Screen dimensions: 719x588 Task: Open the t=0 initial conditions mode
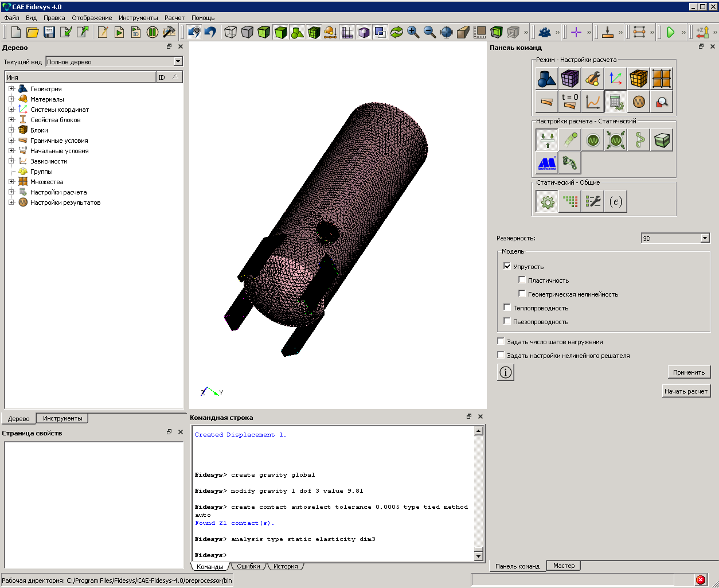click(570, 102)
